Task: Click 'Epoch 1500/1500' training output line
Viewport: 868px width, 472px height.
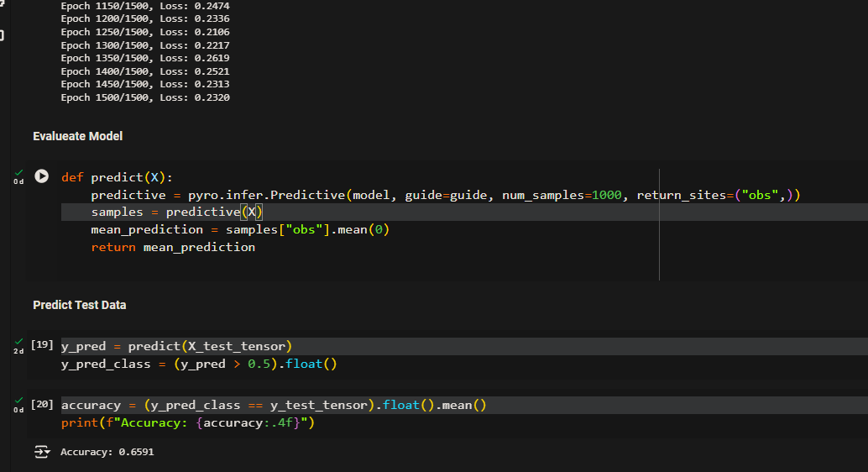Action: coord(145,97)
